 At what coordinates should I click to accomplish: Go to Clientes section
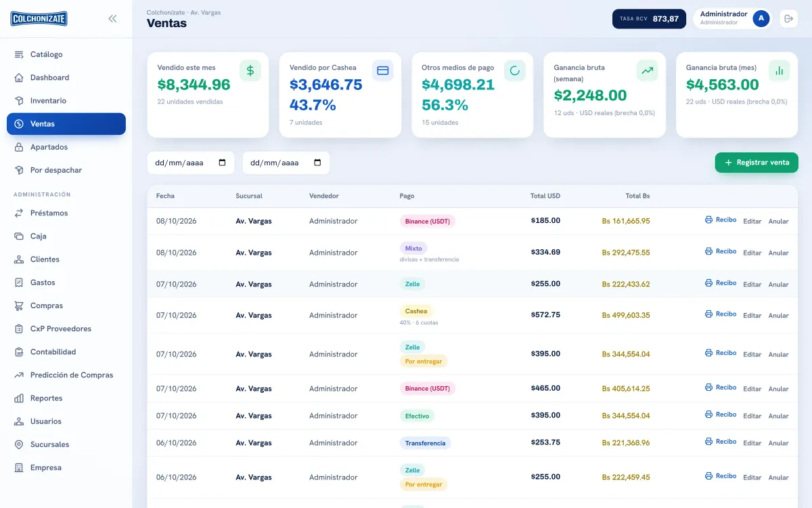(66, 259)
